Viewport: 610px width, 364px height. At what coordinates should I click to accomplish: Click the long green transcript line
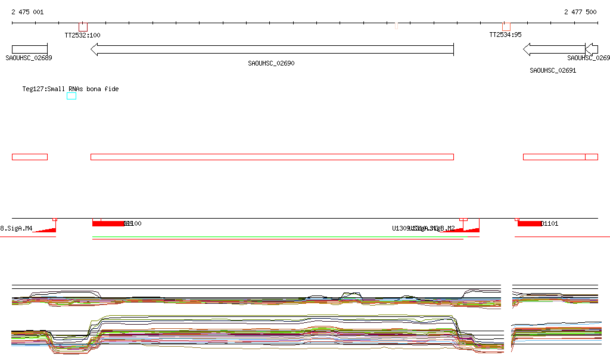[280, 237]
